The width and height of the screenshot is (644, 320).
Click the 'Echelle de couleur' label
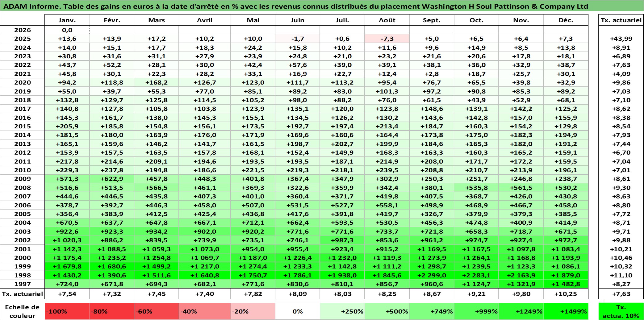coord(23,311)
